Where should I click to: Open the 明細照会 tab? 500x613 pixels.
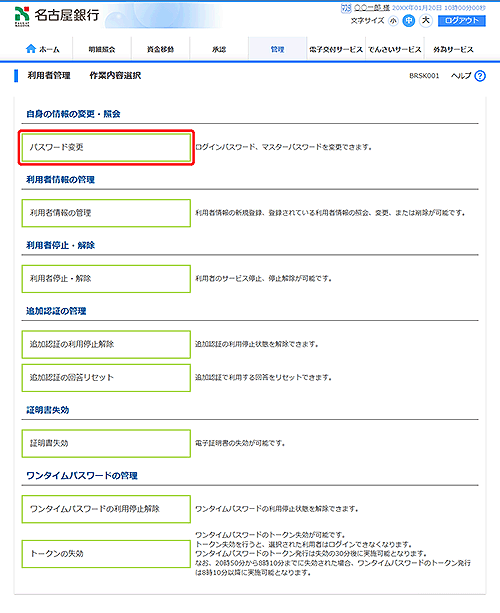102,49
